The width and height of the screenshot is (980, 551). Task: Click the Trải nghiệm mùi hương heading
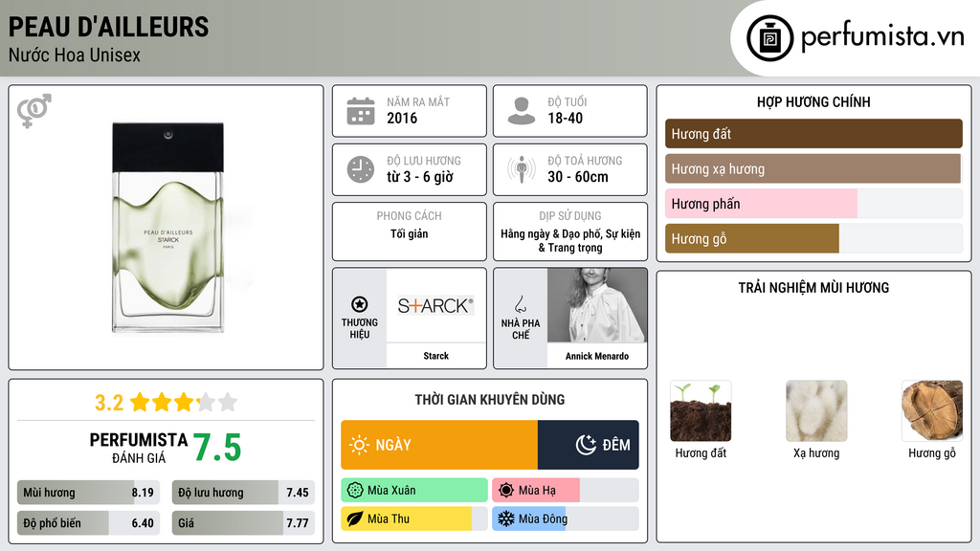coord(813,288)
